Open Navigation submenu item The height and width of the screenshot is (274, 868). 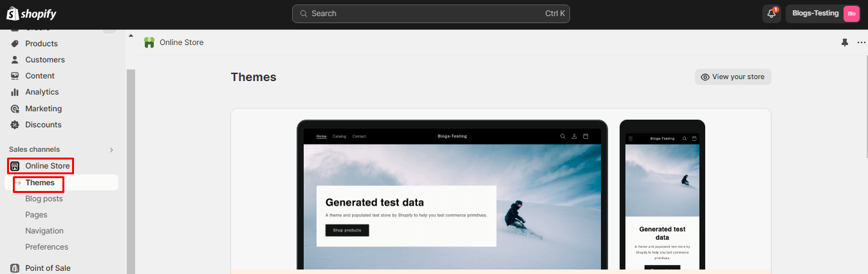pyautogui.click(x=44, y=231)
